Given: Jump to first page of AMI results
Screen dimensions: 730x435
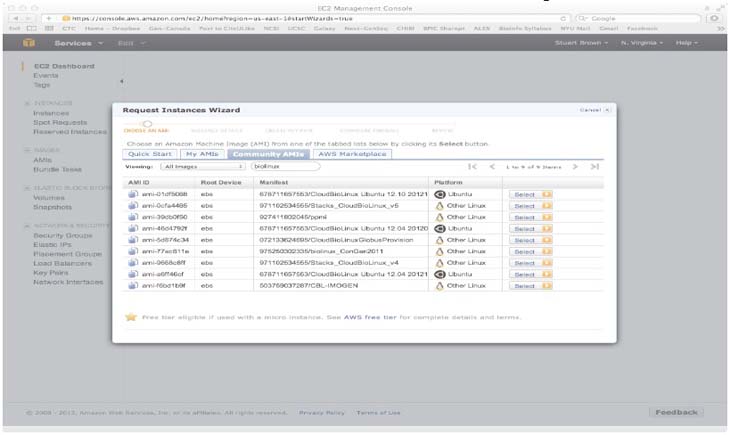Looking at the screenshot, I should (x=473, y=167).
